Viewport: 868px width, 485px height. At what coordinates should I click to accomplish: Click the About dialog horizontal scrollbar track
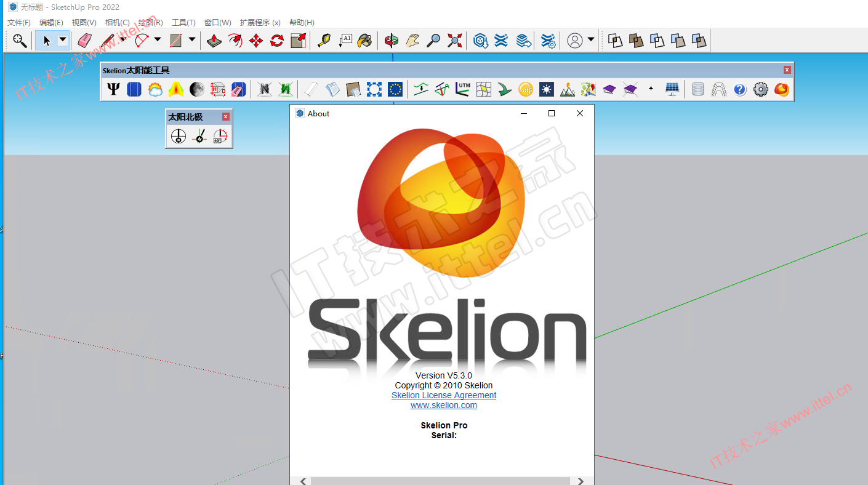(441, 481)
